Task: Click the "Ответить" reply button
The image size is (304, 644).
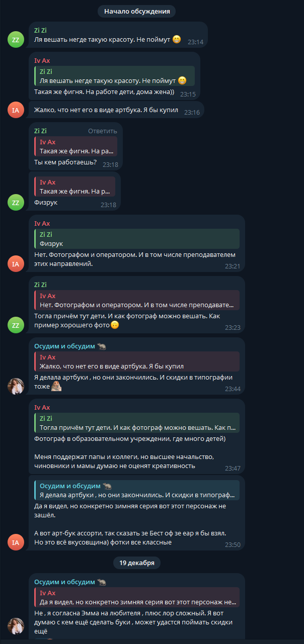Action: pyautogui.click(x=103, y=131)
